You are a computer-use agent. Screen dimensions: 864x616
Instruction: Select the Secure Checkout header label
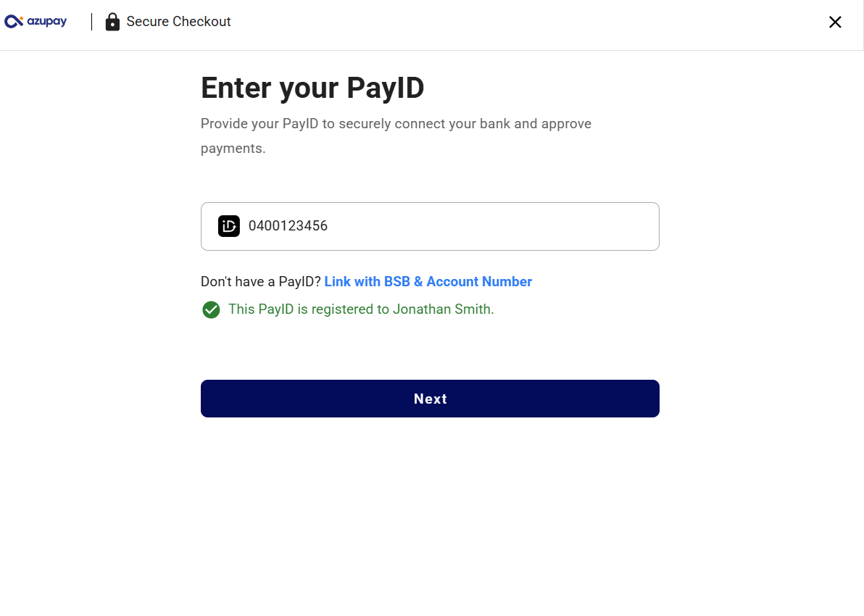178,22
